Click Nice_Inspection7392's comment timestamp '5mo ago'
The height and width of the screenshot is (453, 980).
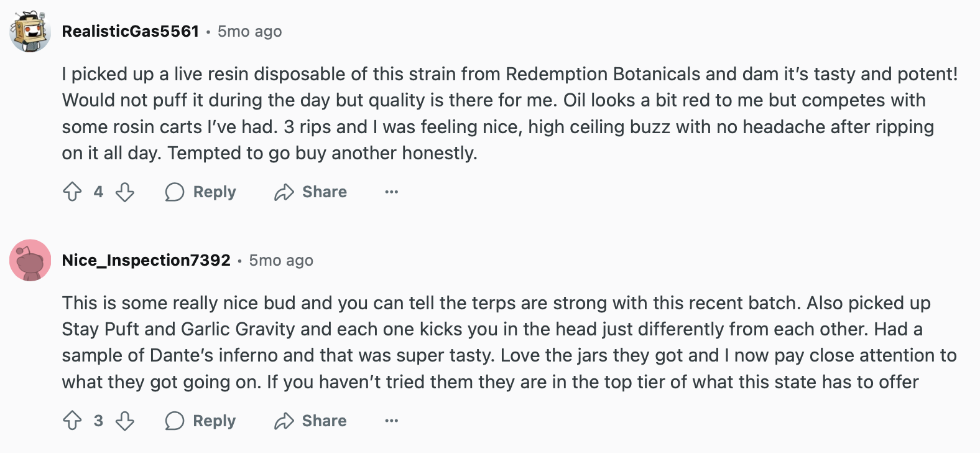click(x=281, y=260)
